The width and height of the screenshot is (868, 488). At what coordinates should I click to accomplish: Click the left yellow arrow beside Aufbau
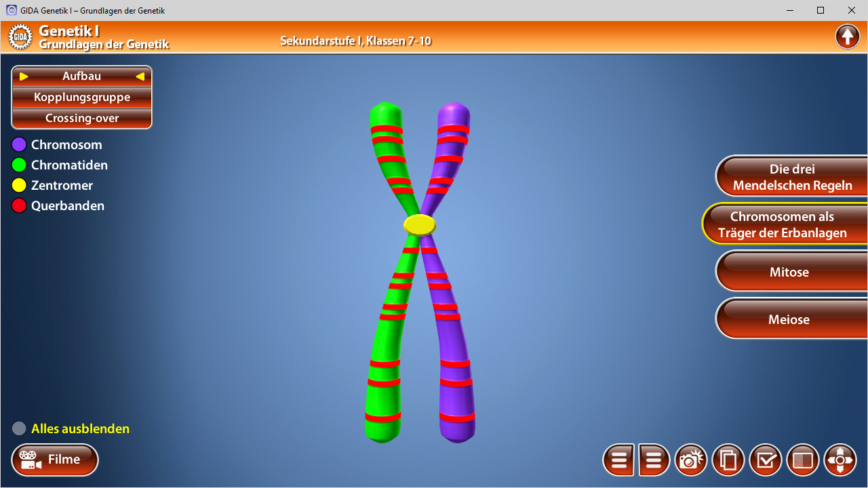coord(22,76)
